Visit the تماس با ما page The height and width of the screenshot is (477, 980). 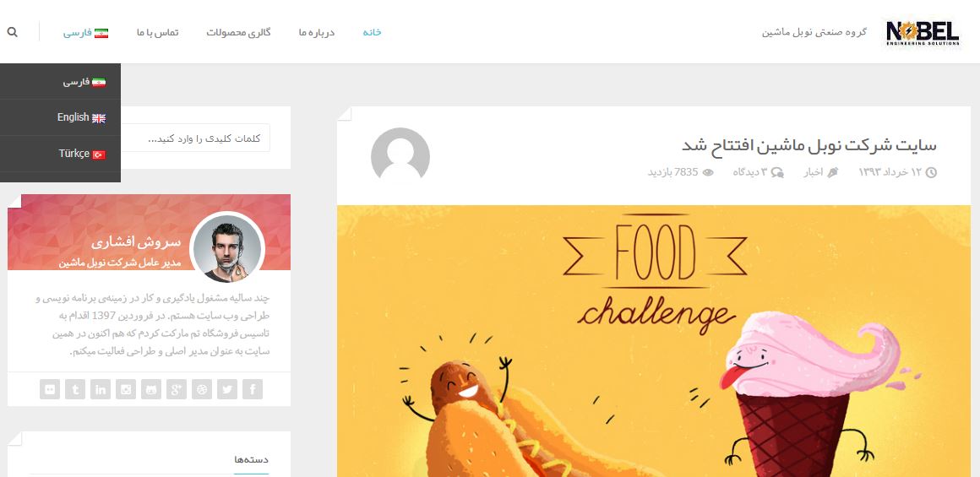(x=157, y=32)
